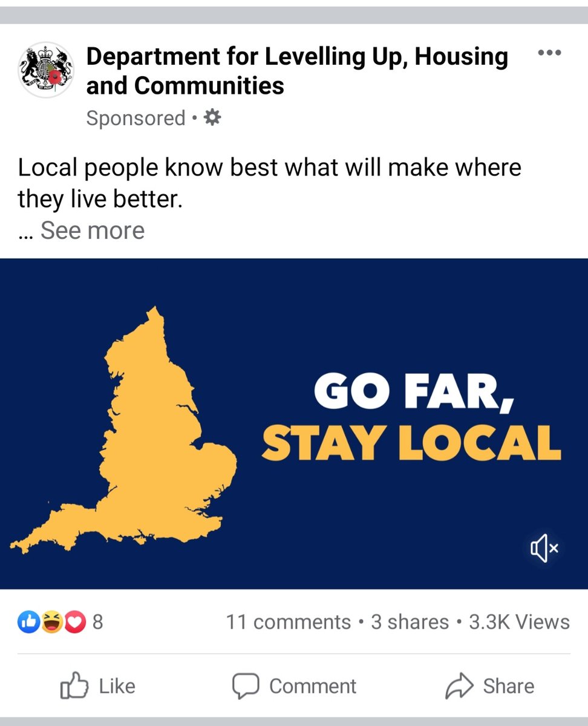
Task: Click the laughing Haha reaction emoji
Action: pos(51,622)
